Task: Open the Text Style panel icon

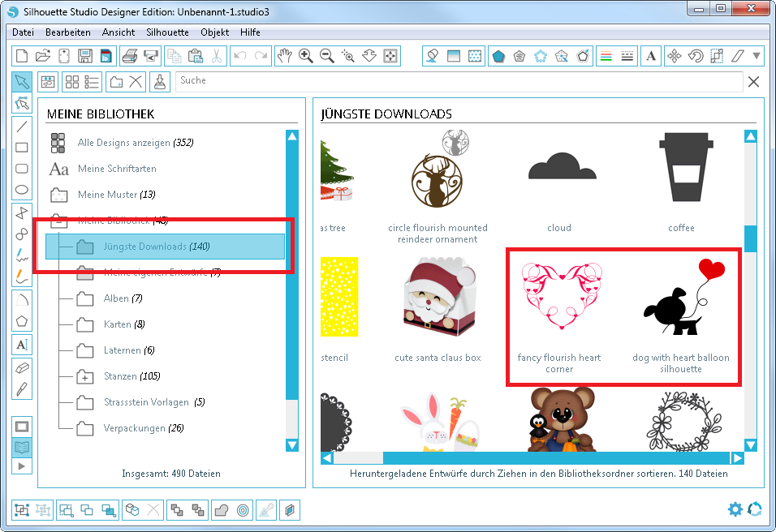Action: pyautogui.click(x=650, y=56)
